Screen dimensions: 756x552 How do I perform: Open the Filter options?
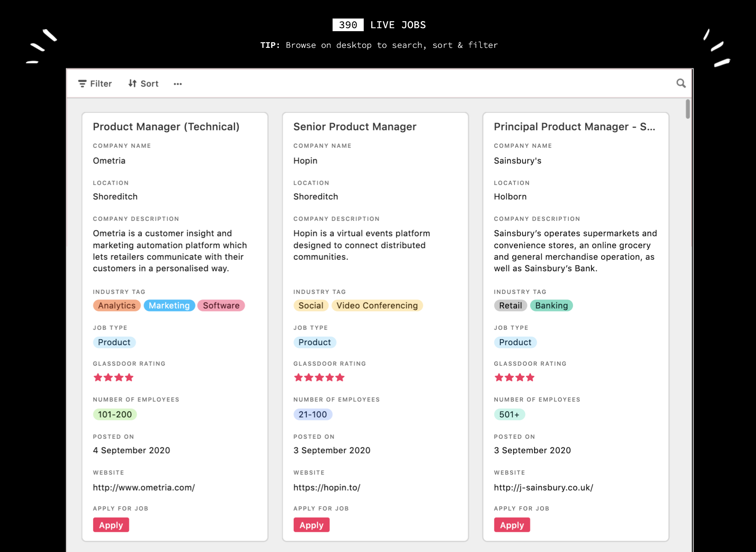click(x=95, y=84)
